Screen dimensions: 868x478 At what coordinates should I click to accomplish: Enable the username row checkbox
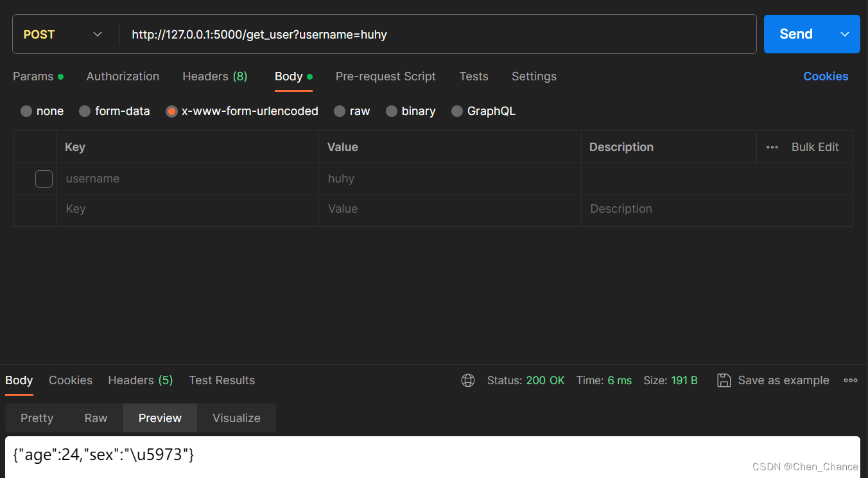pyautogui.click(x=44, y=179)
